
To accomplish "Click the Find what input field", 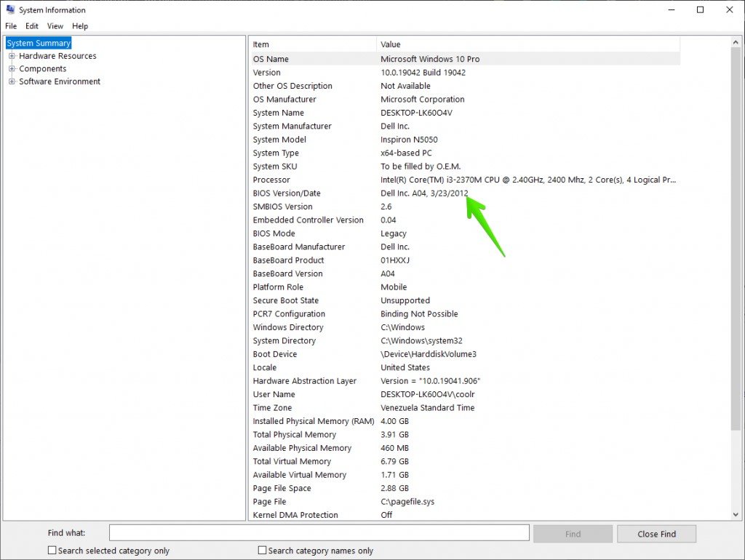I will pos(319,533).
